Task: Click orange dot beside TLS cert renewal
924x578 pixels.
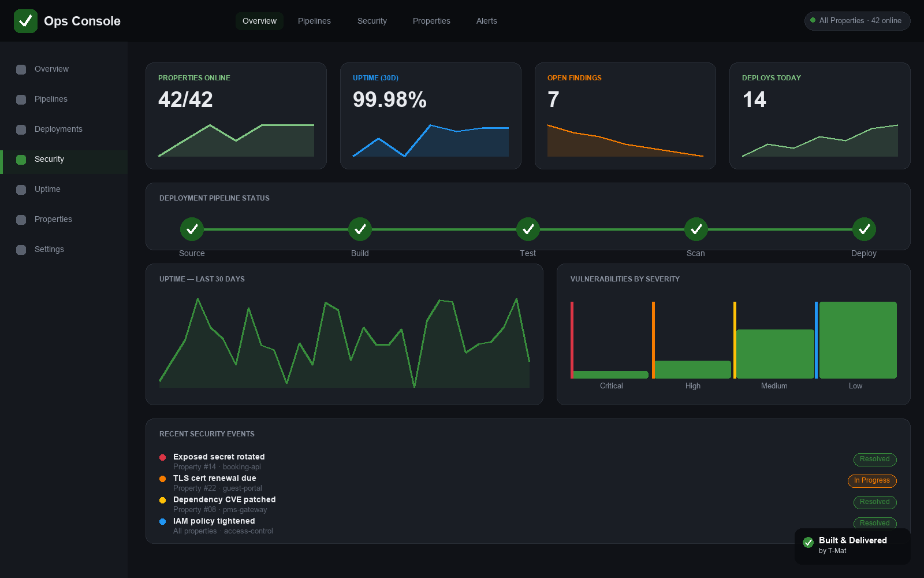Action: tap(162, 479)
